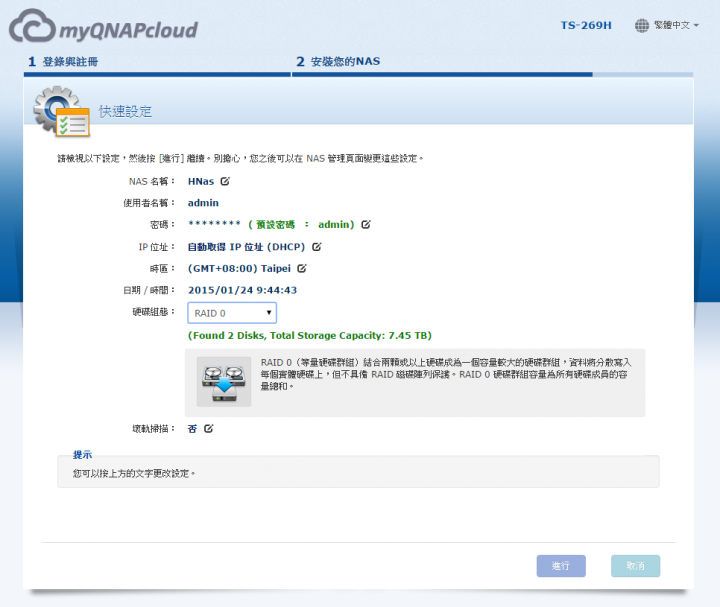This screenshot has width=720, height=607.
Task: Click the 快速設定 heading
Action: click(x=125, y=112)
